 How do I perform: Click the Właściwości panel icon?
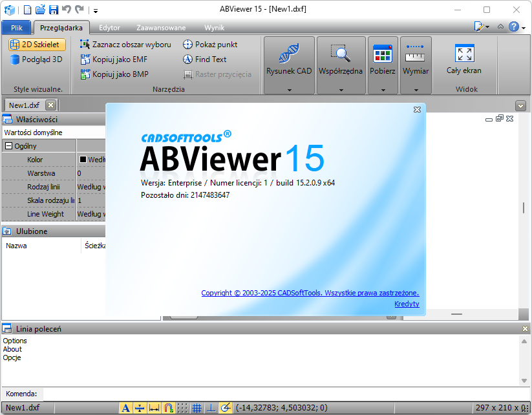click(x=7, y=120)
